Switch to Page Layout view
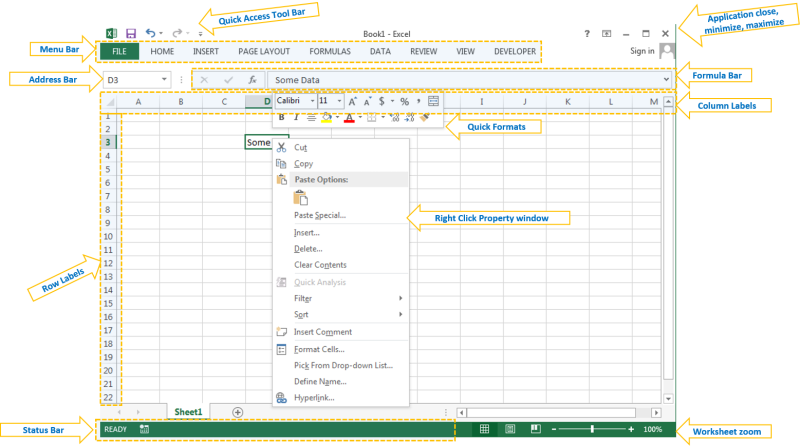 tap(510, 429)
